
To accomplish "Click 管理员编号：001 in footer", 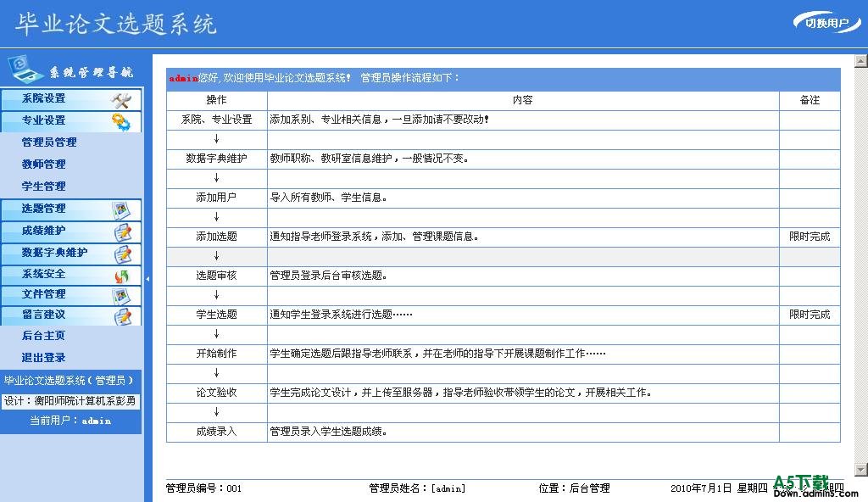I will point(203,488).
